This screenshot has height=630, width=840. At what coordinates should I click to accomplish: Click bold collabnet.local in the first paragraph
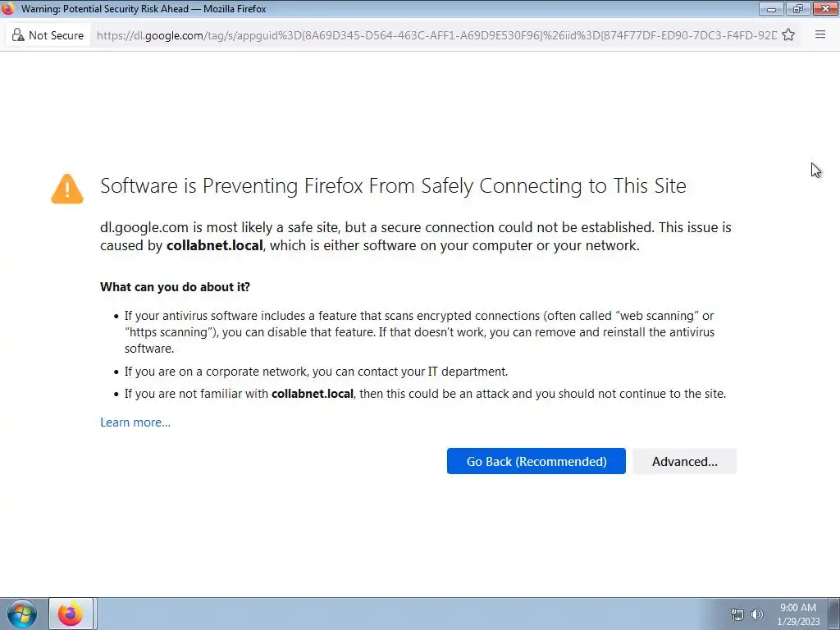214,245
